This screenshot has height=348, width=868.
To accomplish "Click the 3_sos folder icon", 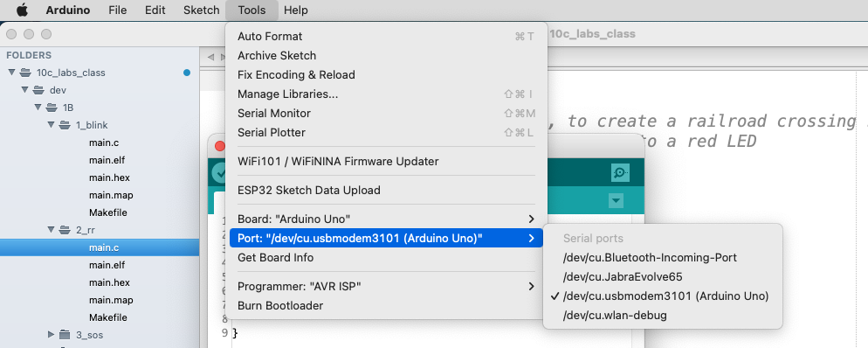I will (65, 335).
